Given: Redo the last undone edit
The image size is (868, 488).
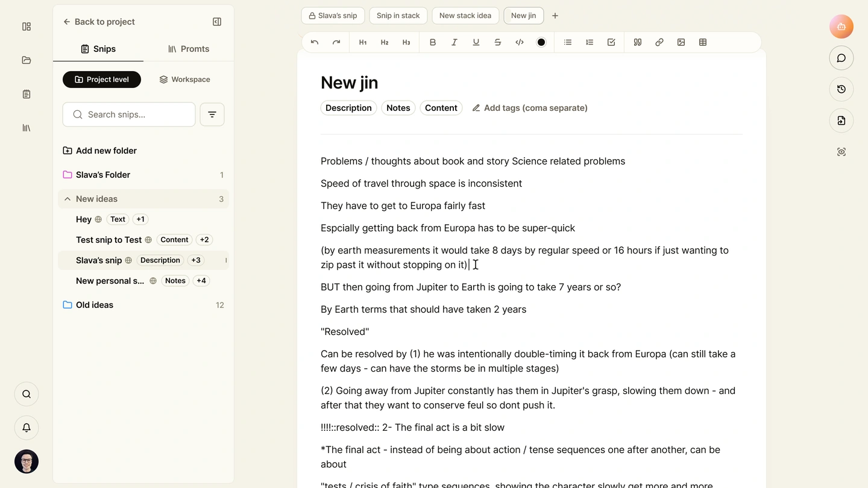Looking at the screenshot, I should pos(336,42).
